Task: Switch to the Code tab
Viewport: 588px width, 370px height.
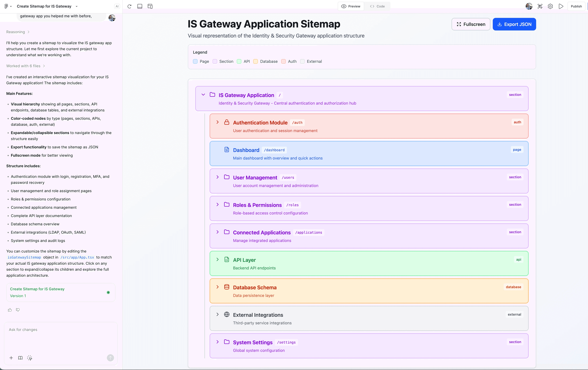Action: tap(378, 6)
